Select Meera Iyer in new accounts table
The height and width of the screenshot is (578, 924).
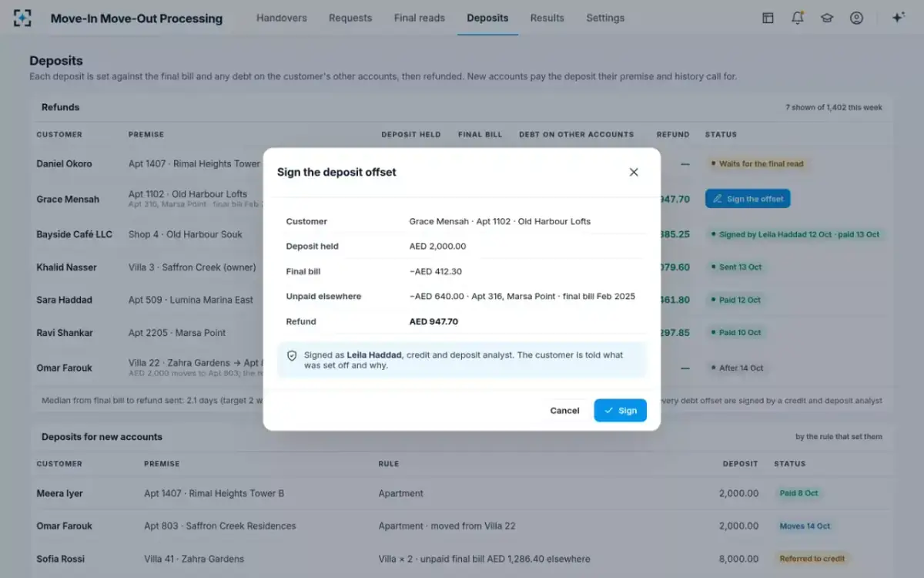[59, 493]
